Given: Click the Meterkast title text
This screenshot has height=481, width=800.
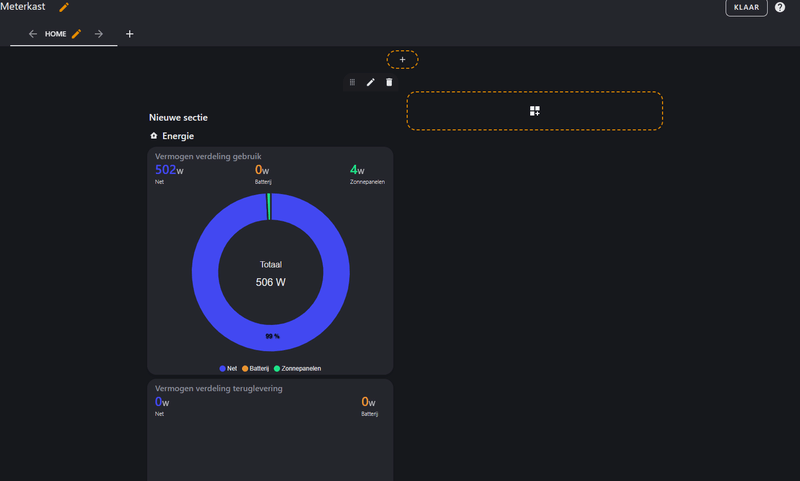Looking at the screenshot, I should click(x=22, y=7).
